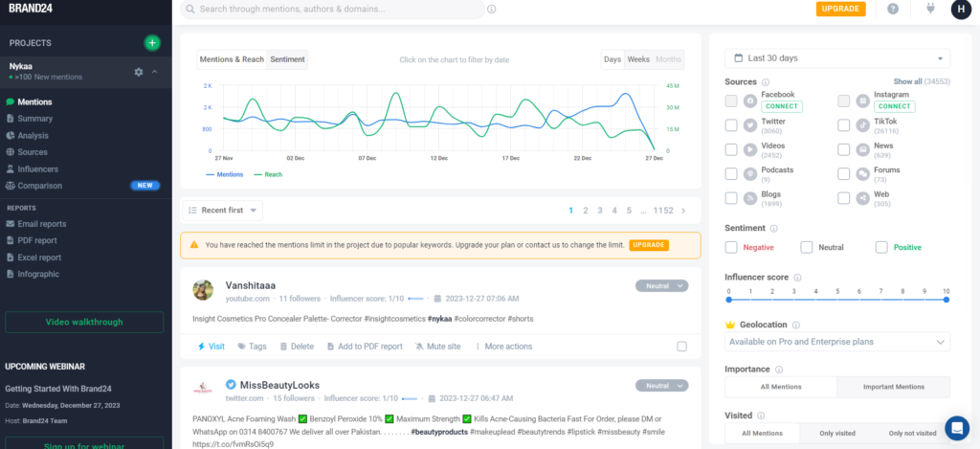Open the Geolocation dropdown
This screenshot has width=980, height=449.
click(x=837, y=342)
